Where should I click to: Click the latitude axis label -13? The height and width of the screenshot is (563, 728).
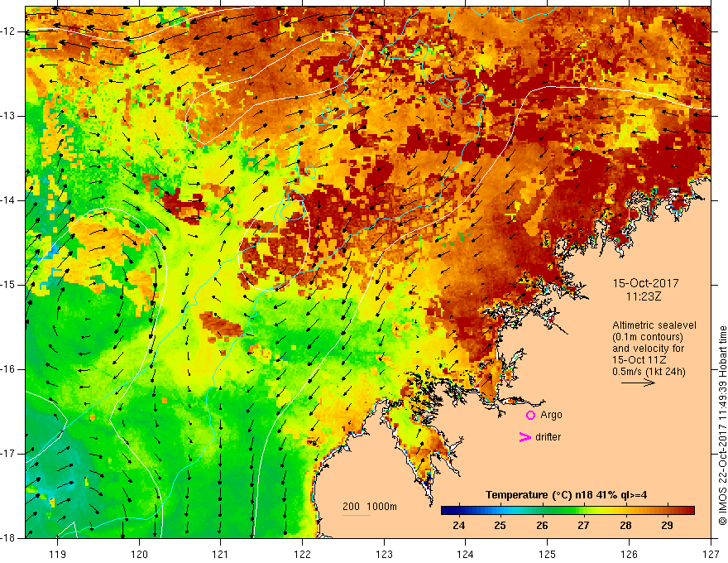tap(8, 116)
